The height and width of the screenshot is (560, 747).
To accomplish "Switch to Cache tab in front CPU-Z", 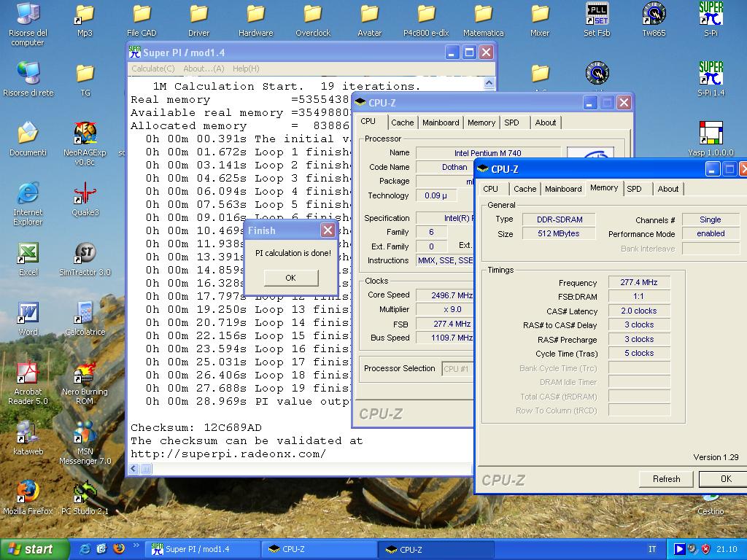I will (x=525, y=189).
